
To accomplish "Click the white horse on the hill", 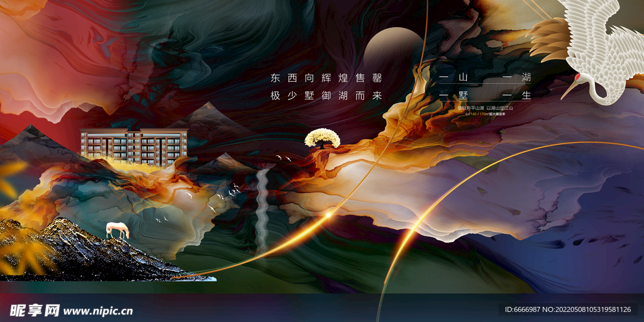I will pyautogui.click(x=118, y=230).
